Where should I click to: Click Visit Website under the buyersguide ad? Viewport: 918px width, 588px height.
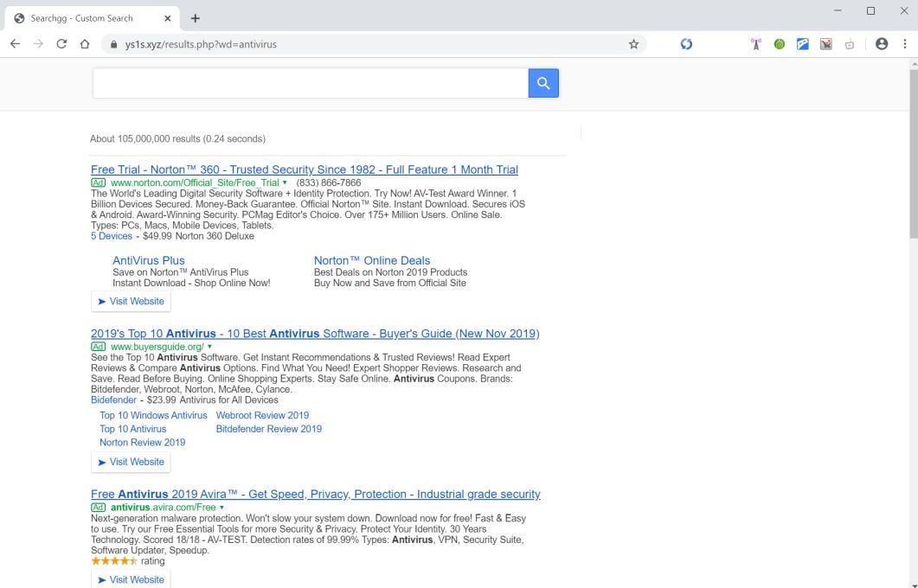(132, 463)
